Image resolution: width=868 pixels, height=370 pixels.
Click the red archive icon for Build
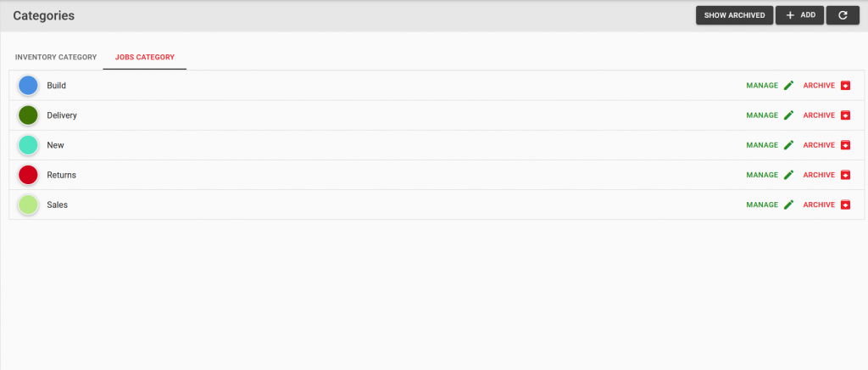(845, 86)
